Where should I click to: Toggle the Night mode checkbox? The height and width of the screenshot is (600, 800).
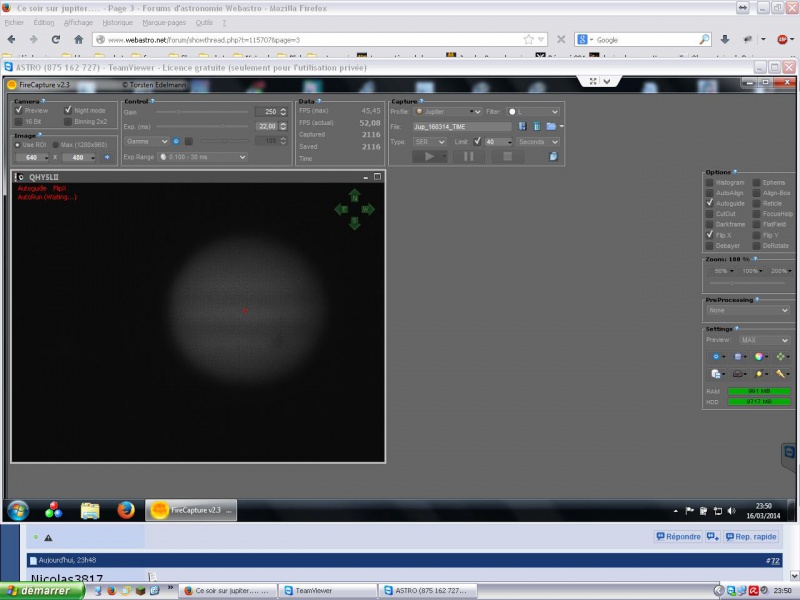[68, 110]
